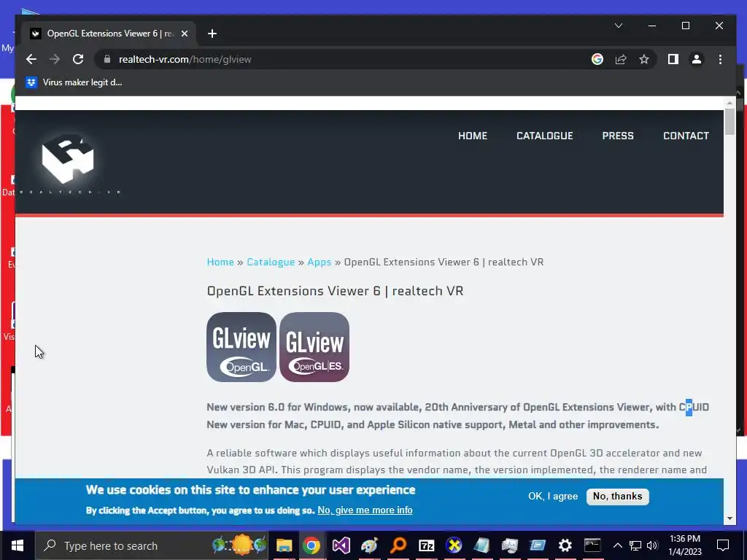Open the Google icon in address bar
747x560 pixels.
tap(597, 59)
